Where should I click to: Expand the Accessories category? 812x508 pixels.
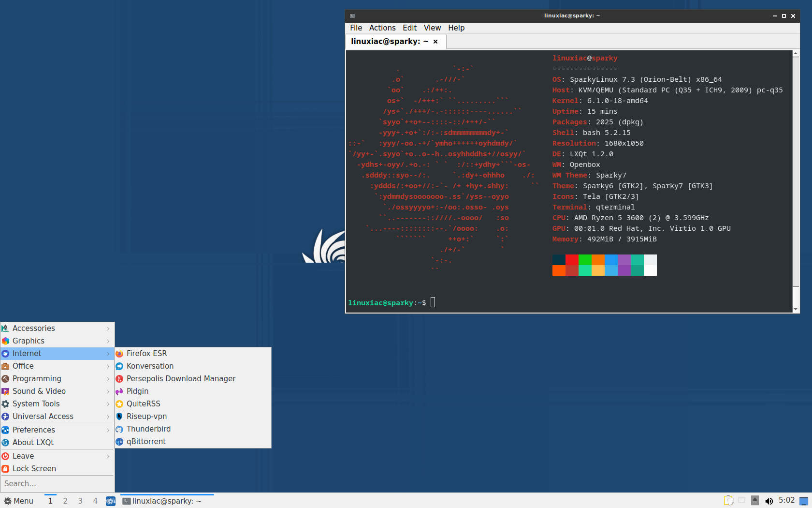(x=57, y=329)
